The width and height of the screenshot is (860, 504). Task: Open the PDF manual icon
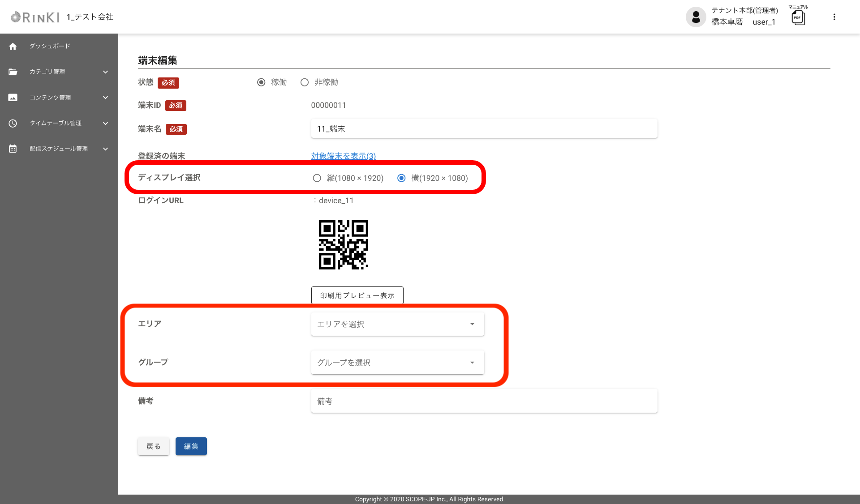[798, 17]
